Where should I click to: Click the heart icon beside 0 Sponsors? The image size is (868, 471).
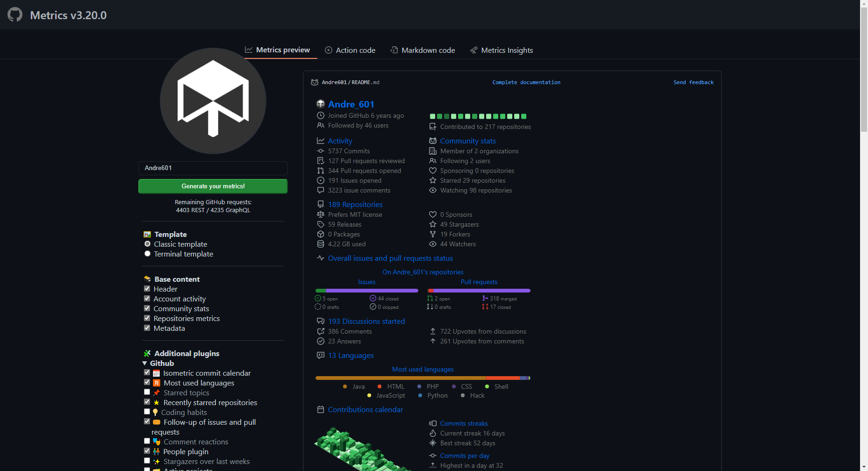tap(433, 214)
